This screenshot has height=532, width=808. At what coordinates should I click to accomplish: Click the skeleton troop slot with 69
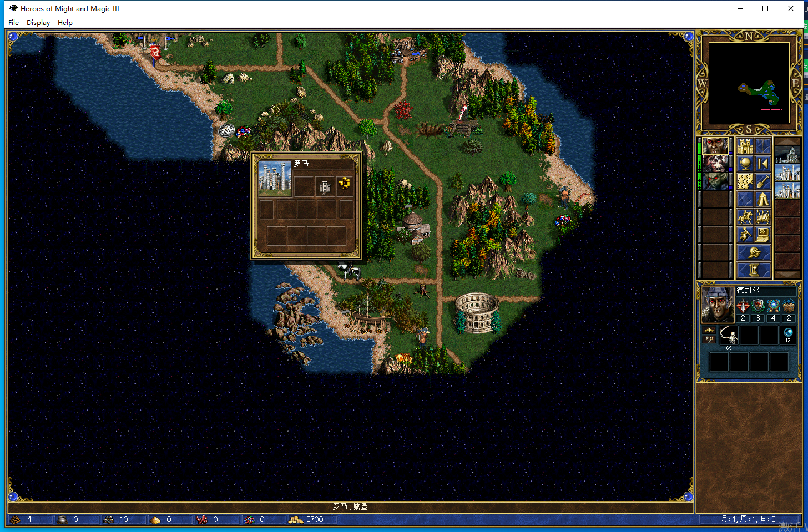coord(729,336)
